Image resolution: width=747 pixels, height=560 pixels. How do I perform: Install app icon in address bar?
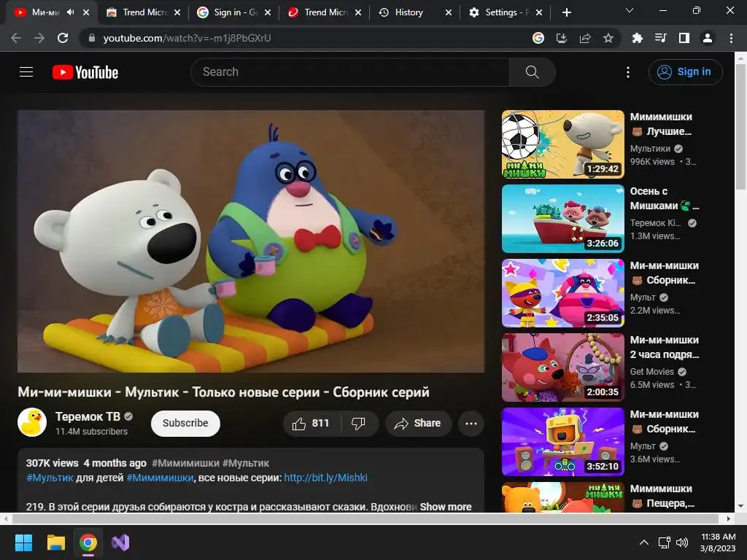click(562, 38)
